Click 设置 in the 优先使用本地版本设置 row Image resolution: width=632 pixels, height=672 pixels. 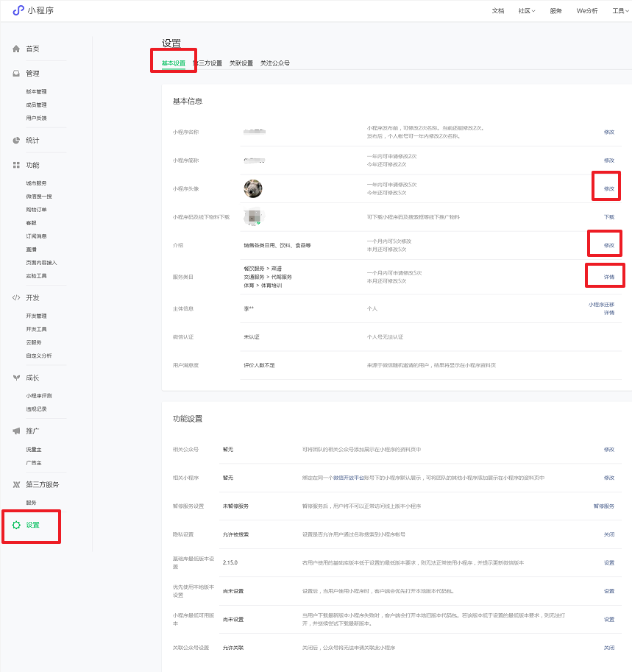coord(609,591)
